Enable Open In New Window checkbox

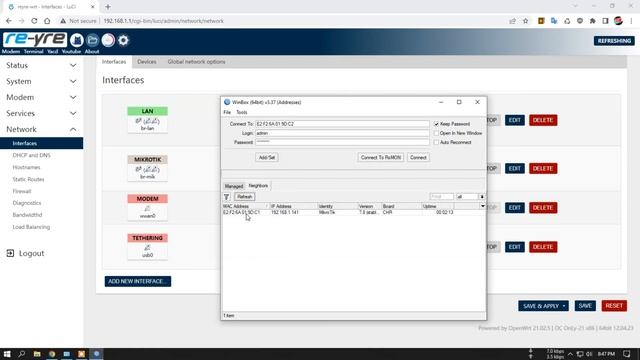click(x=436, y=133)
